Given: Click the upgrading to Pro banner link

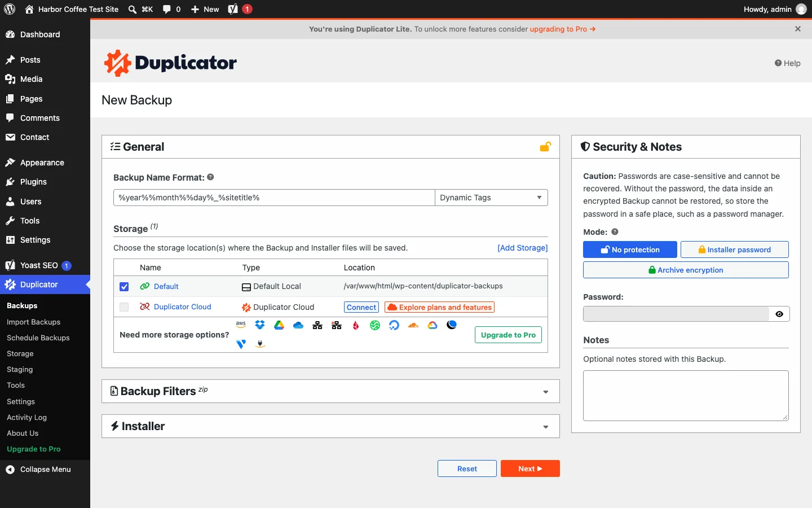Looking at the screenshot, I should (562, 29).
